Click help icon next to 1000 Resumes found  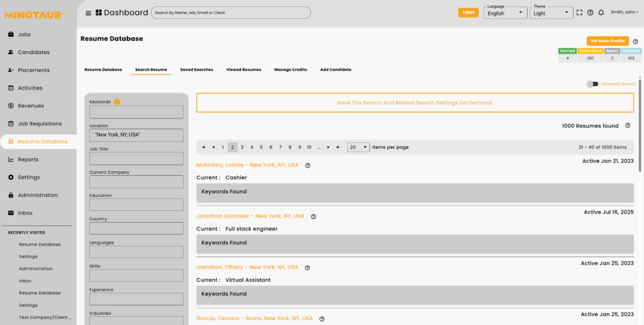click(628, 126)
